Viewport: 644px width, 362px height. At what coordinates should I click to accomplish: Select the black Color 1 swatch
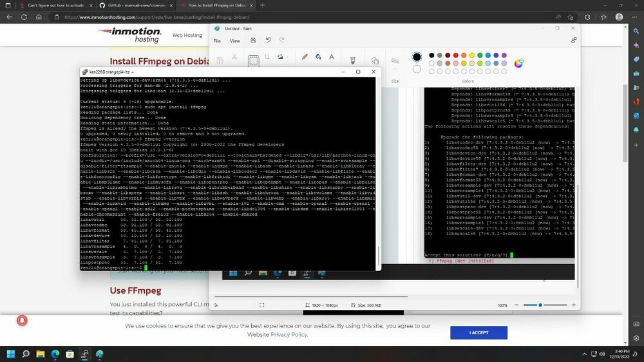coord(417,57)
